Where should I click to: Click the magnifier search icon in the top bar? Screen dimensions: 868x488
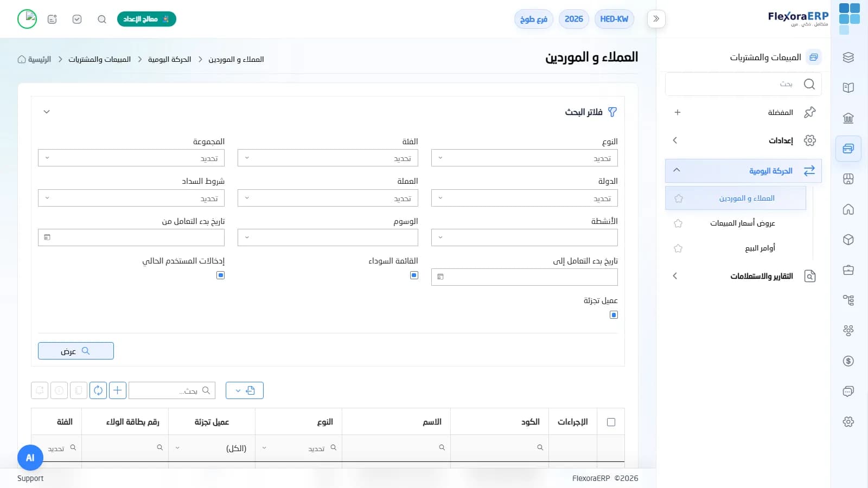102,20
